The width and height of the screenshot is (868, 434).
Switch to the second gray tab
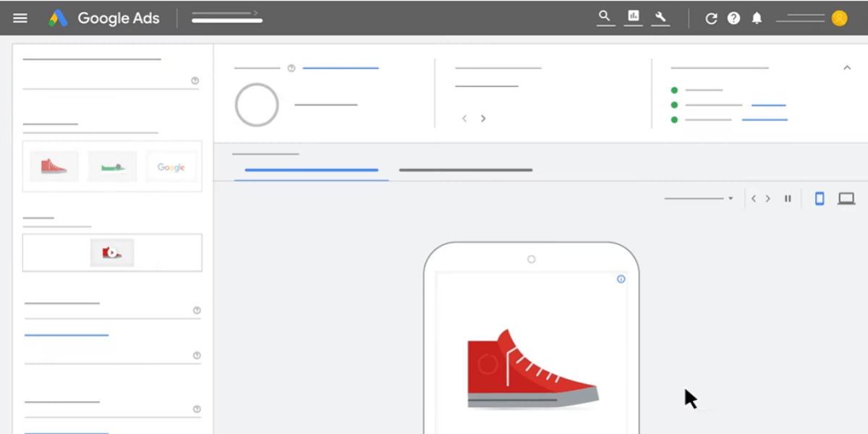(465, 169)
